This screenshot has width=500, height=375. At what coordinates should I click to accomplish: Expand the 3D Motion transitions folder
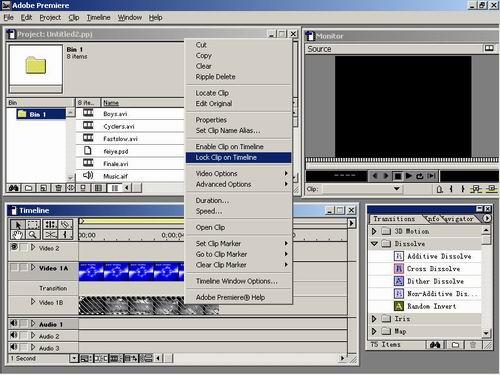pos(374,231)
